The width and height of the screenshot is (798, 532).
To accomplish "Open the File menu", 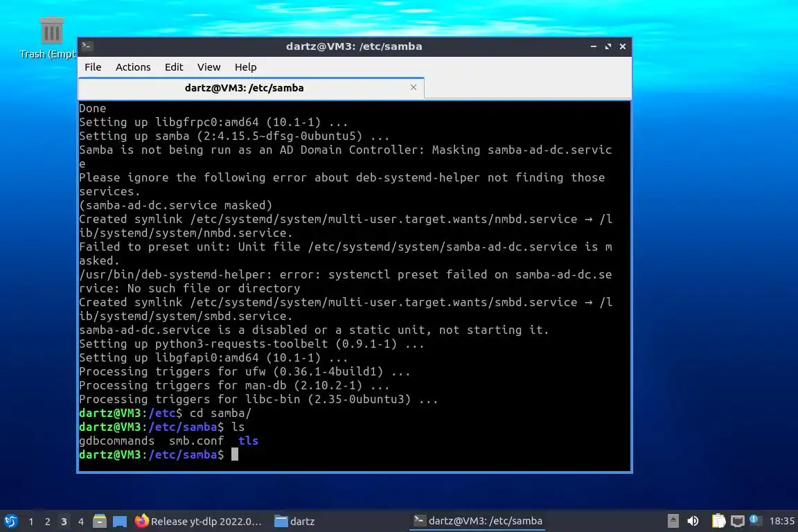I will (93, 67).
